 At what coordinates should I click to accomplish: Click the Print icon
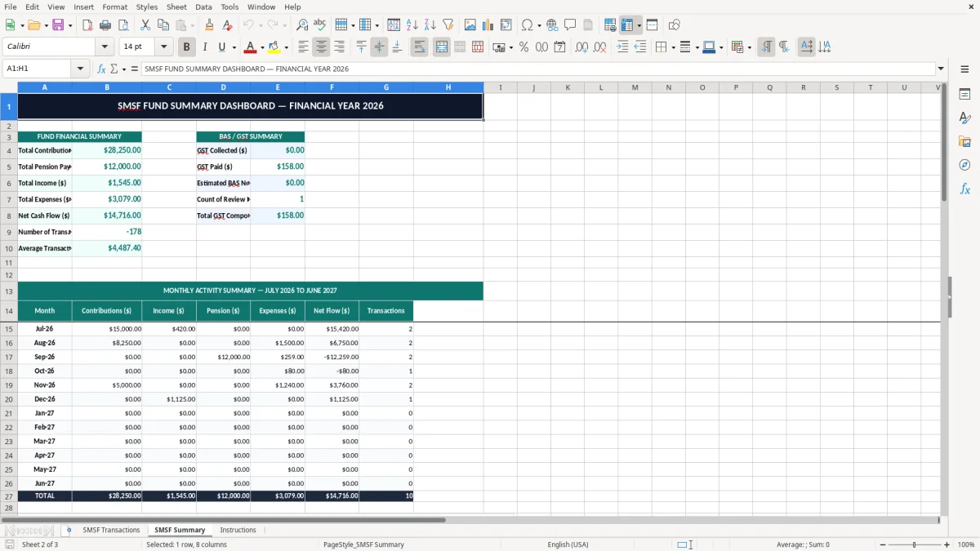(x=105, y=25)
